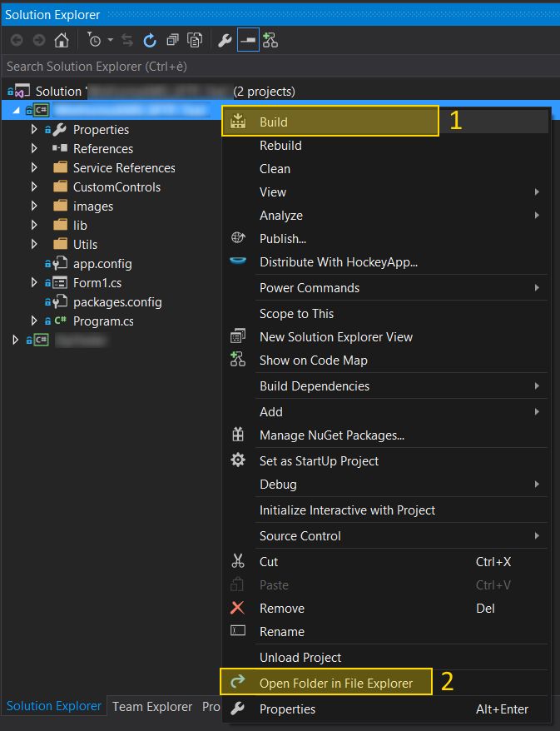Screen dimensions: 560x731
Task: Choose Unload Project
Action: point(384,658)
